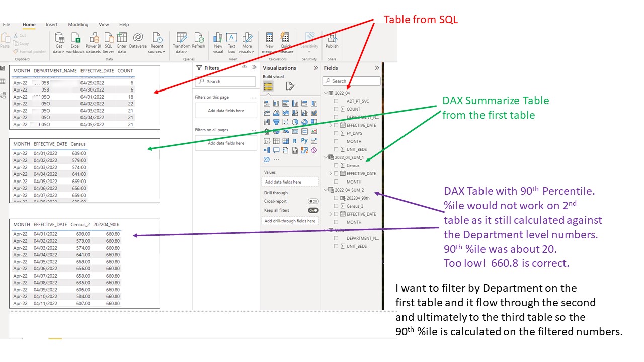Image resolution: width=644 pixels, height=362 pixels.
Task: Click the Fields pane search box
Action: (351, 81)
